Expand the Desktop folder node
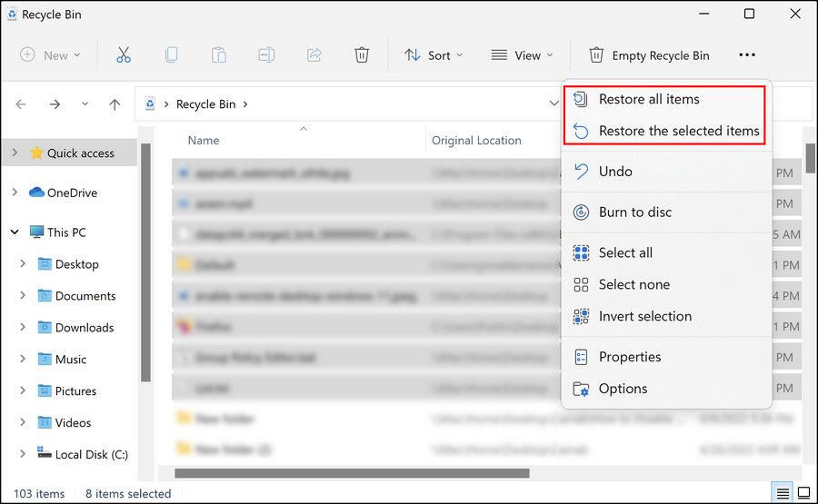818x504 pixels. tap(23, 263)
